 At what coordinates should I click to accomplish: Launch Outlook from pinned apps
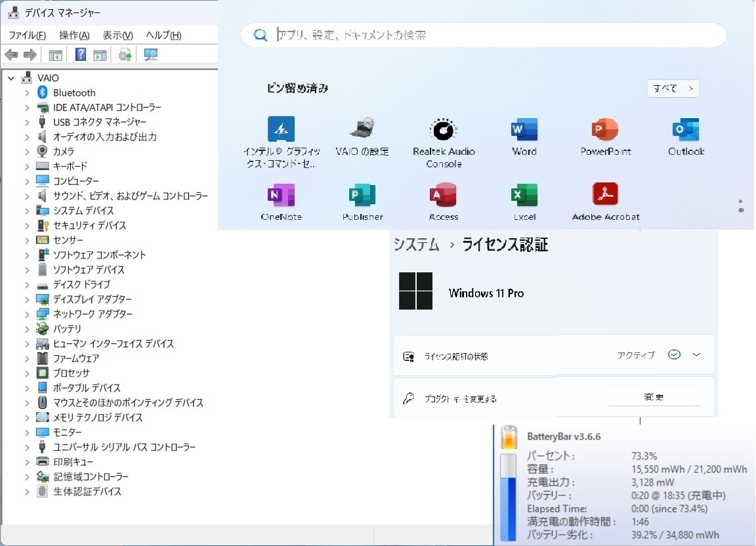coord(686,129)
